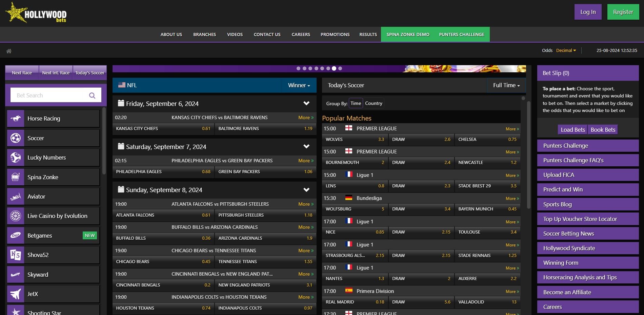Click the Bet Slip (0) header
Viewport: 644px width, 315px height.
588,73
